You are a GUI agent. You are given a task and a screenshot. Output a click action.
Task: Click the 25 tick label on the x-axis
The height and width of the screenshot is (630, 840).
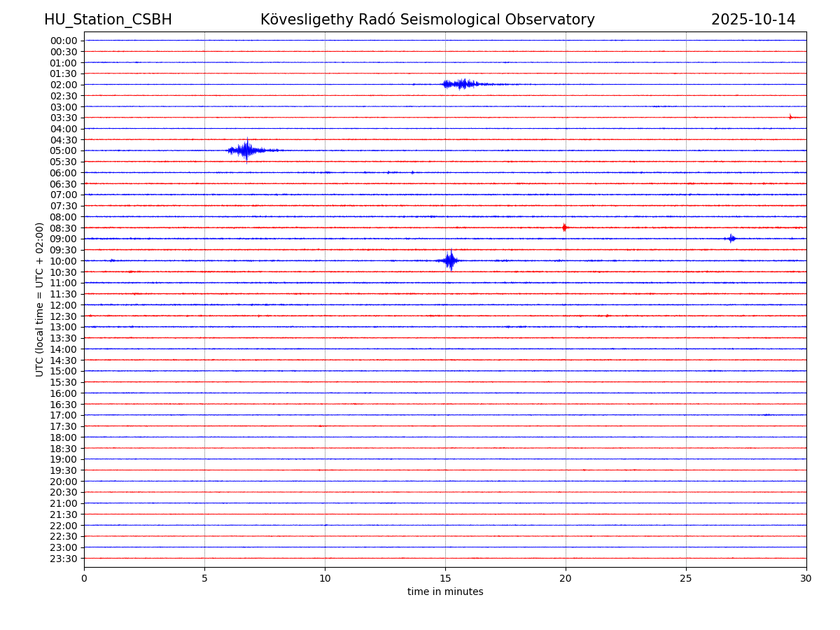686,579
